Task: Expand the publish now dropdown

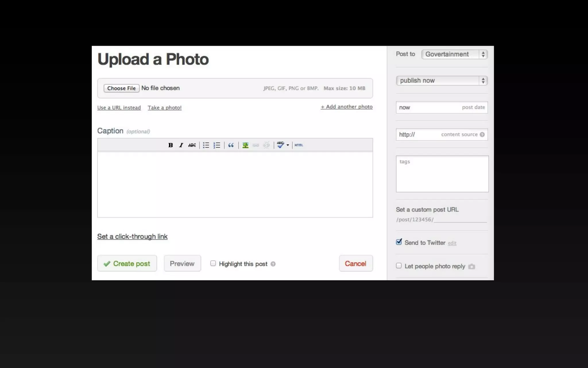Action: [442, 80]
